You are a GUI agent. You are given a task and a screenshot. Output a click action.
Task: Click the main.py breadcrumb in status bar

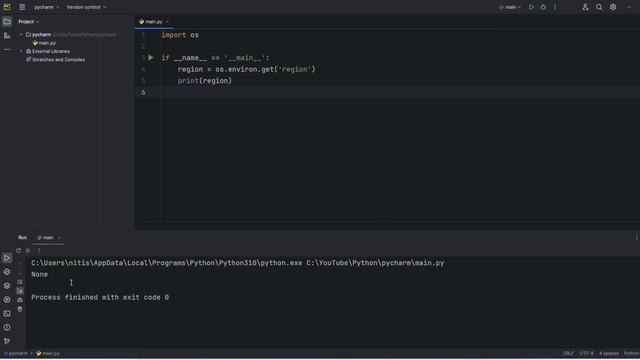click(x=48, y=353)
